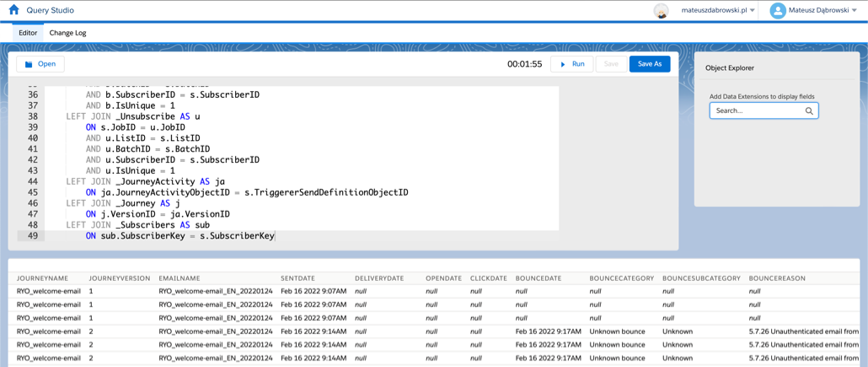868x367 pixels.
Task: Click the home icon beside Query Studio
Action: pyautogui.click(x=13, y=10)
